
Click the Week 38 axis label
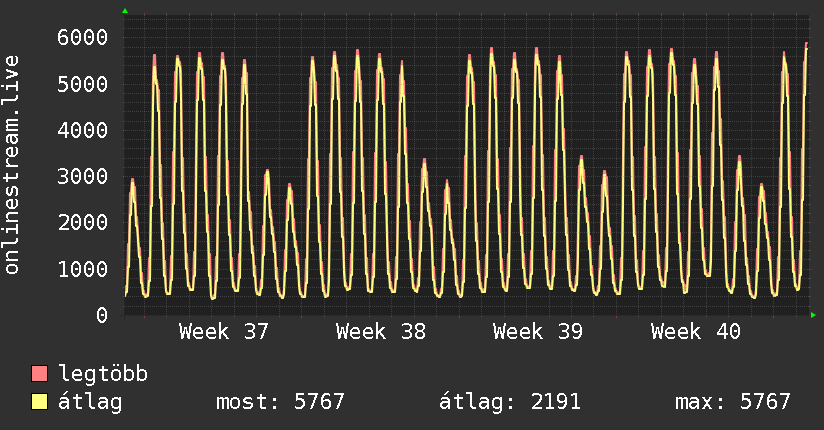[381, 332]
